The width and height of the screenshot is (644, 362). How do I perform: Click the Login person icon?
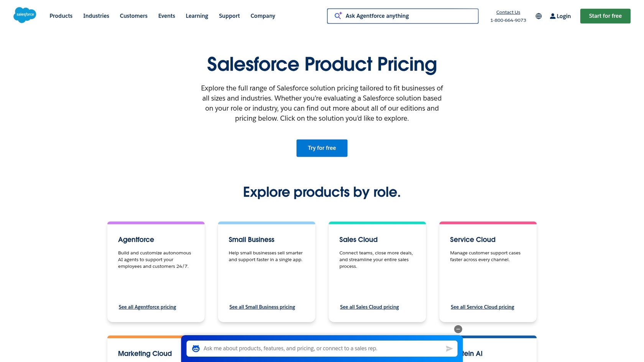pos(552,16)
